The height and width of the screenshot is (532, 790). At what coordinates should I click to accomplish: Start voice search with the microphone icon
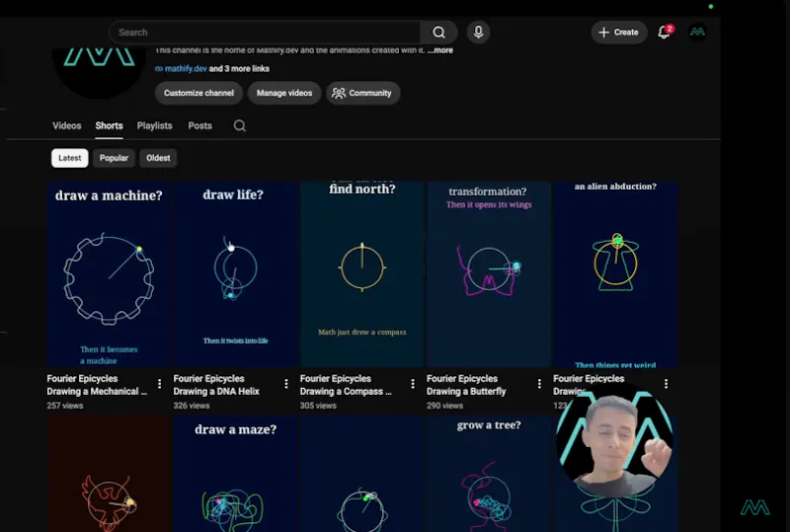(x=478, y=33)
